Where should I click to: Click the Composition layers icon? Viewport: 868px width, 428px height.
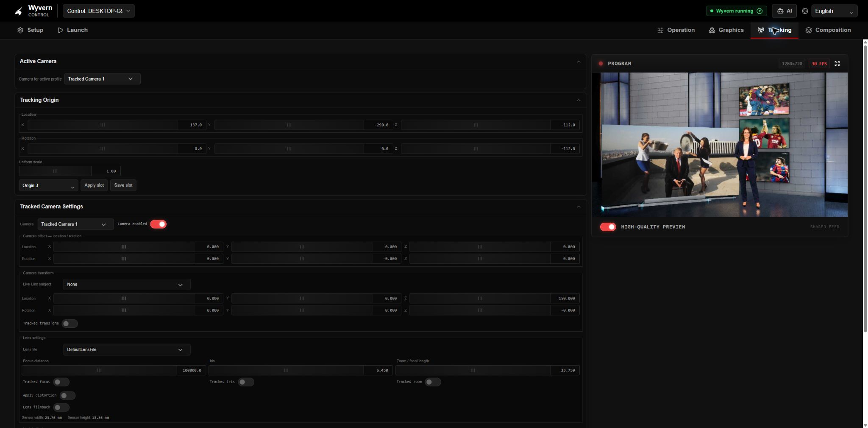pyautogui.click(x=809, y=30)
